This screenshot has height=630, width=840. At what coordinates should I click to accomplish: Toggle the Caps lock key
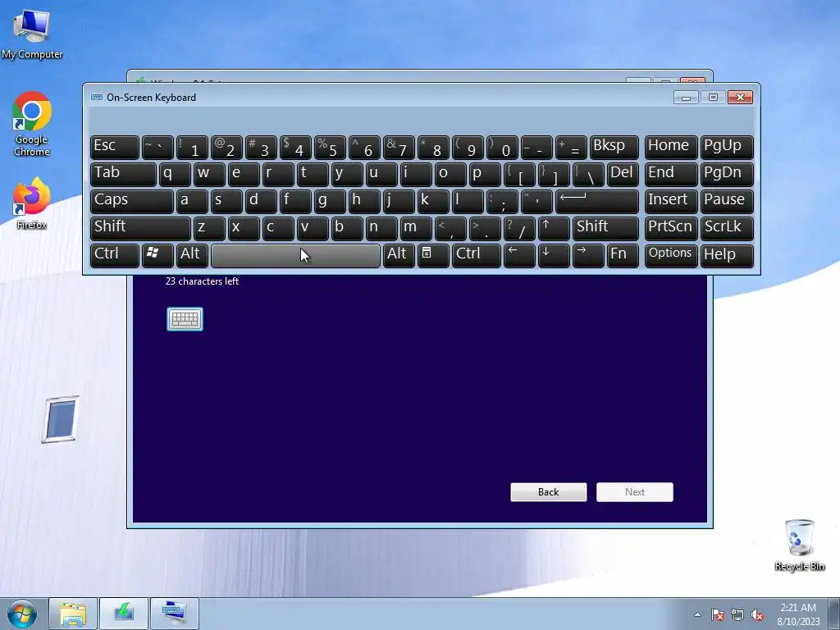tap(132, 202)
